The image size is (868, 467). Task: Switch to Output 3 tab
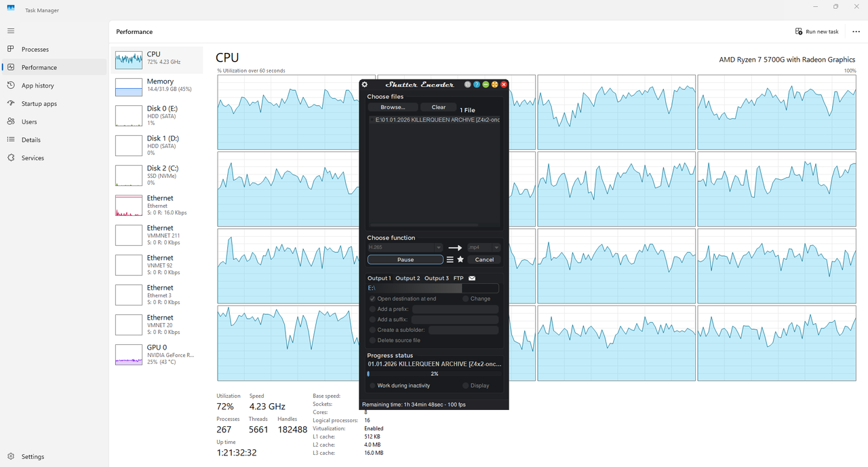pyautogui.click(x=437, y=278)
